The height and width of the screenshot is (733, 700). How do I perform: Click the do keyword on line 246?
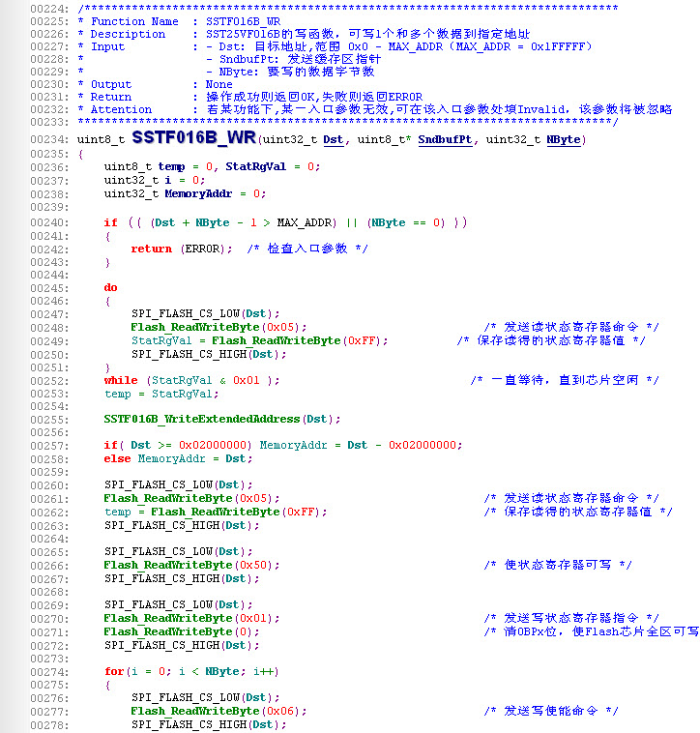(x=110, y=287)
